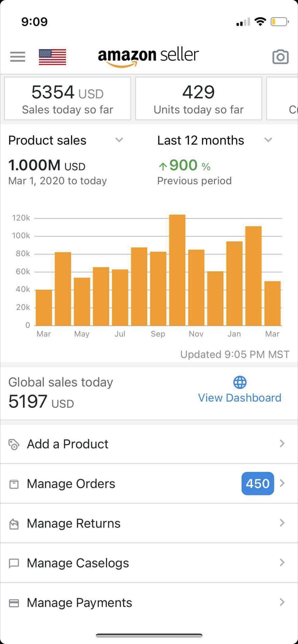
Task: Tap the globe icon above View Dashboard
Action: [240, 382]
